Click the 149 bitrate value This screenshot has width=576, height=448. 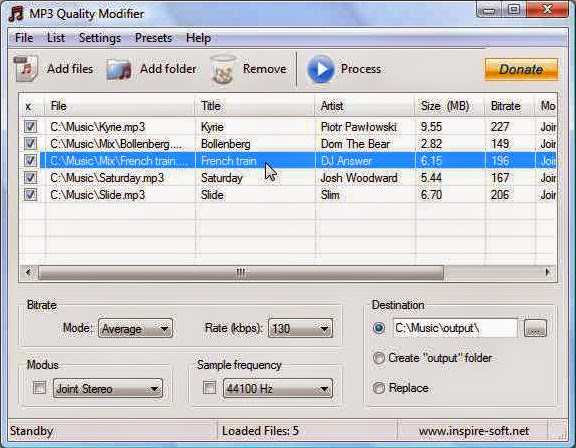(500, 144)
